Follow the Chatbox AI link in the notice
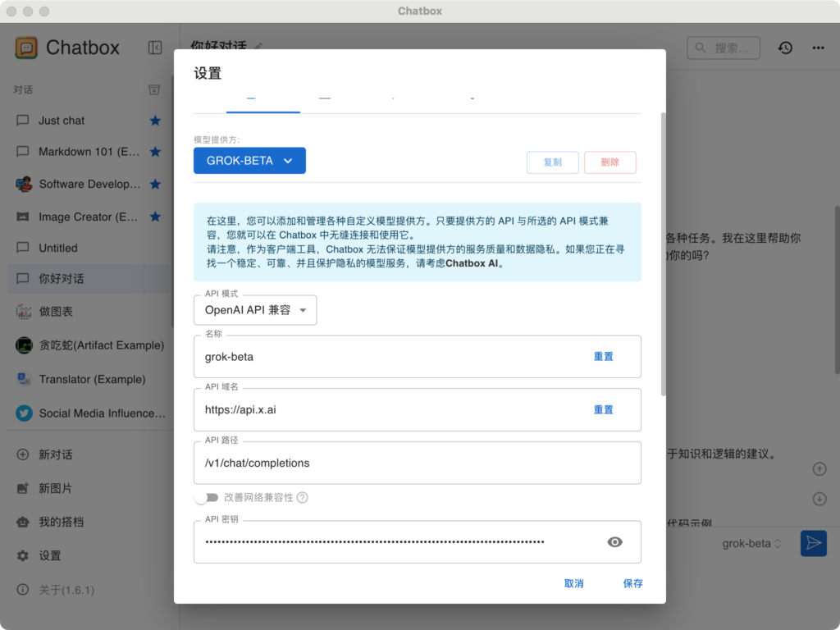The image size is (840, 630). pos(472,263)
